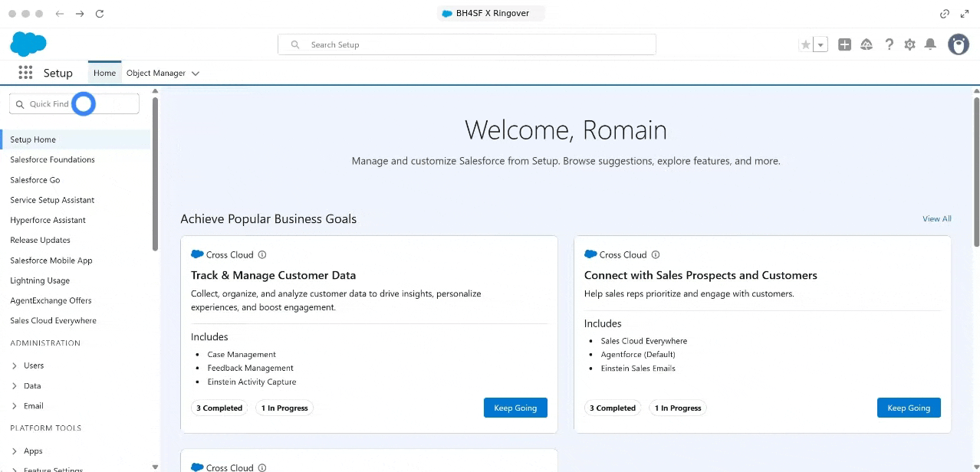Click the Einstein Sales Emails list item
Viewport: 980px width, 472px height.
tap(638, 368)
